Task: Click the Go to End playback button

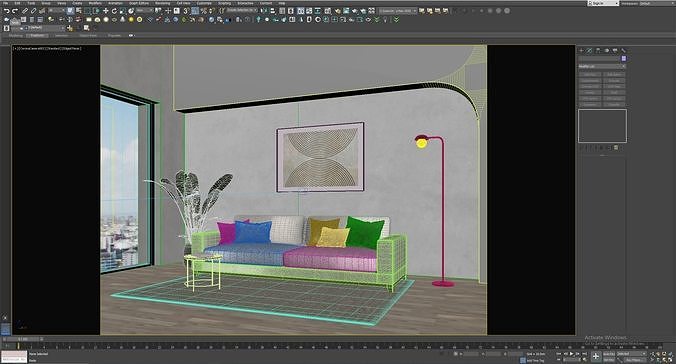Action: [584, 354]
